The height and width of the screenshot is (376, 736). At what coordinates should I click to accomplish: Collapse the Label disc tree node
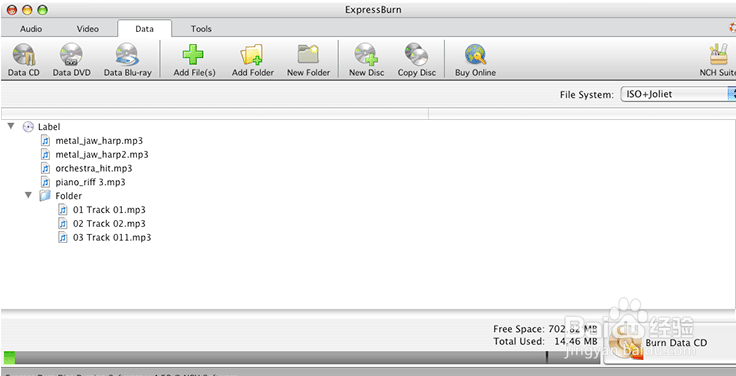[x=11, y=126]
